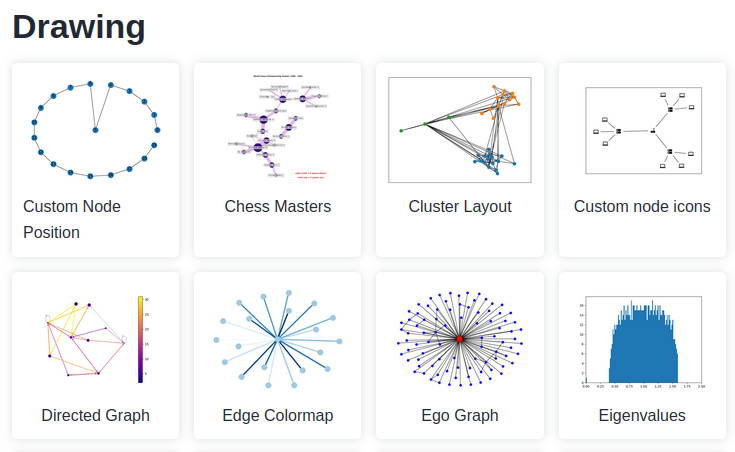This screenshot has width=735, height=452.
Task: Click the red center node in Ego Graph
Action: [x=460, y=340]
